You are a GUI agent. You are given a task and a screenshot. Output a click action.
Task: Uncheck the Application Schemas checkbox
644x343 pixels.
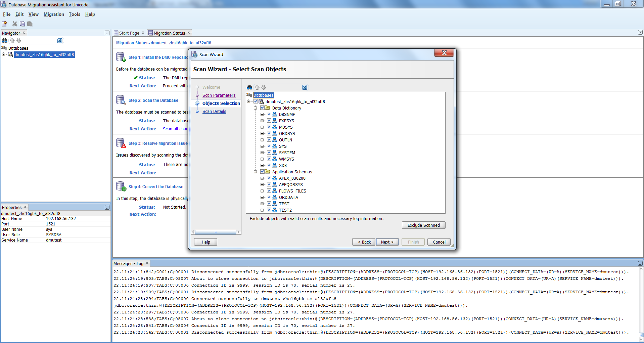point(263,172)
